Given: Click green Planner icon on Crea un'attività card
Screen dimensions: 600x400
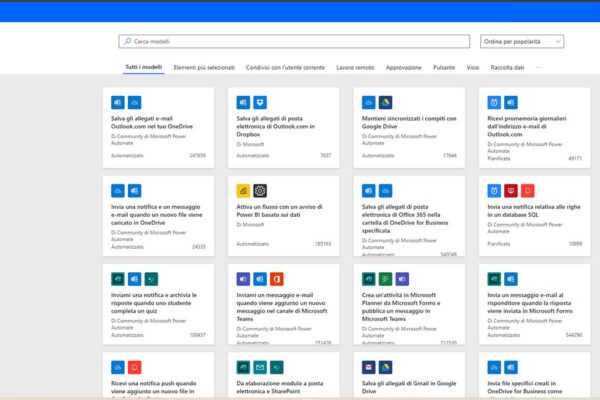Looking at the screenshot, I should [385, 279].
